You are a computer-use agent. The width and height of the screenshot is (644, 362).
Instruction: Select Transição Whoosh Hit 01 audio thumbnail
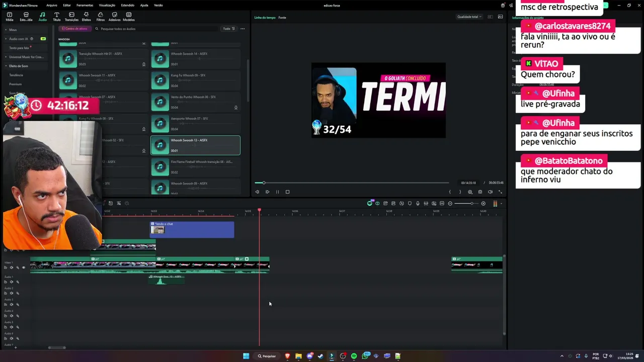point(68,59)
